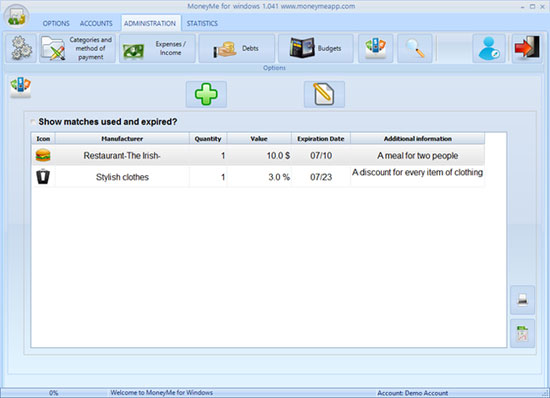
Task: Open the Debts section
Action: click(237, 48)
